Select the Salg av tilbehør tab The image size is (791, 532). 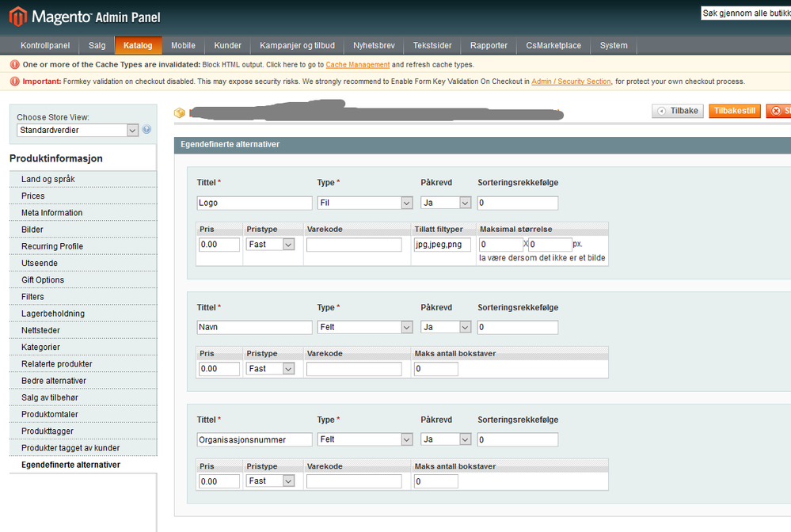click(x=83, y=397)
